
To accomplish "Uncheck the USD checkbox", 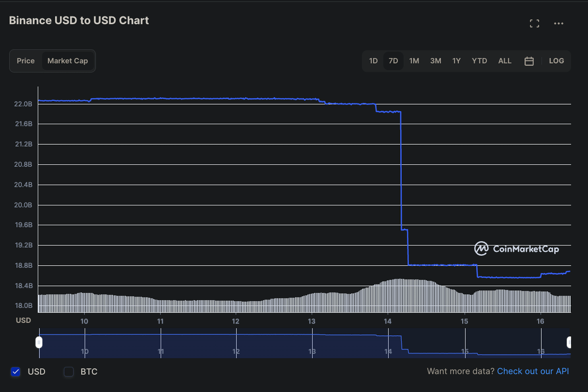I will tap(16, 371).
